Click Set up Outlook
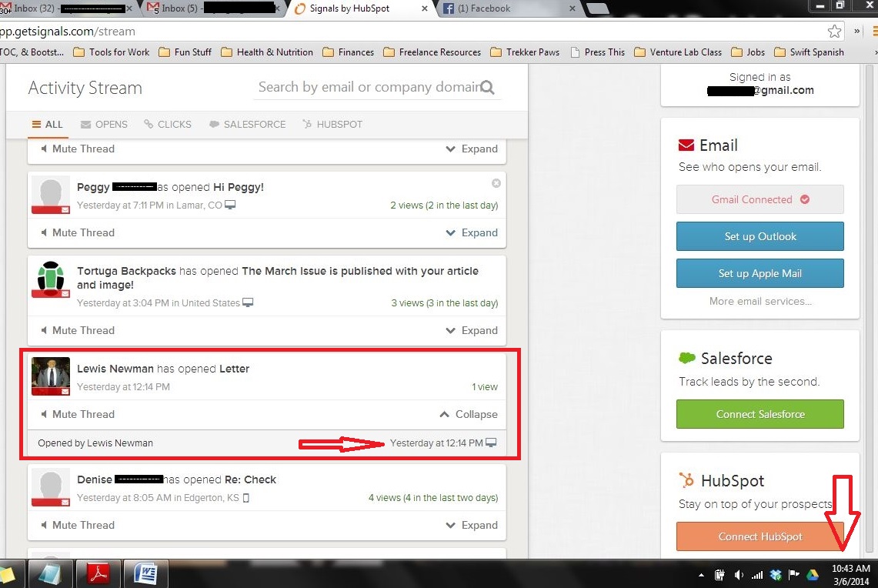 tap(759, 236)
